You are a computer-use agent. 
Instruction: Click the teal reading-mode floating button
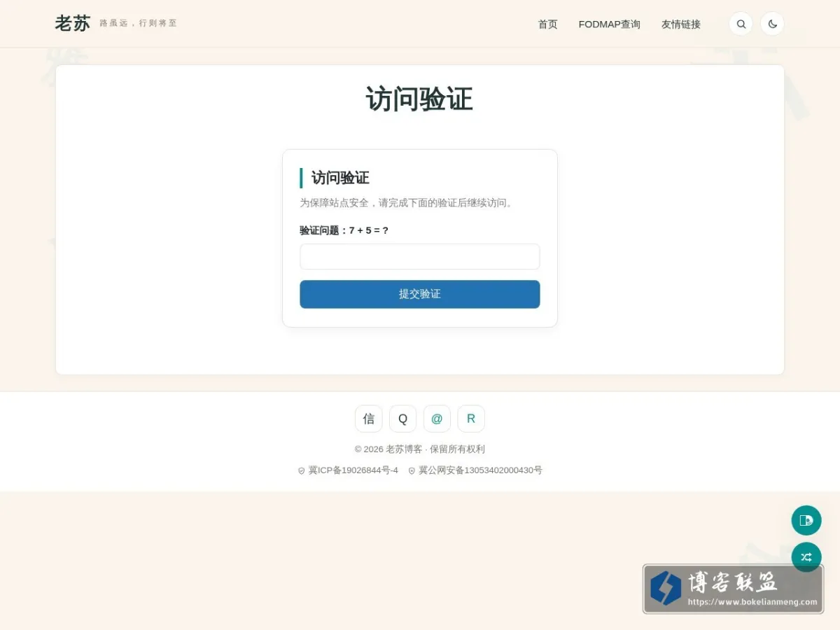point(806,520)
